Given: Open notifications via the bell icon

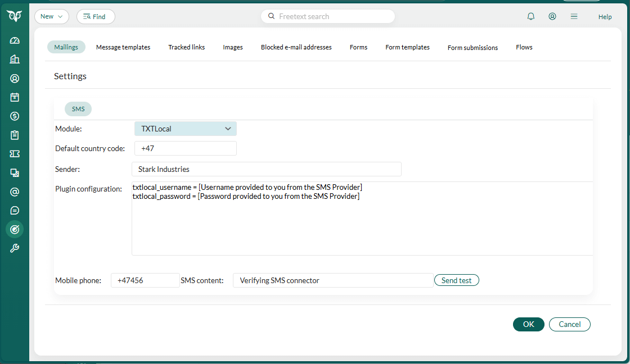Looking at the screenshot, I should coord(530,16).
